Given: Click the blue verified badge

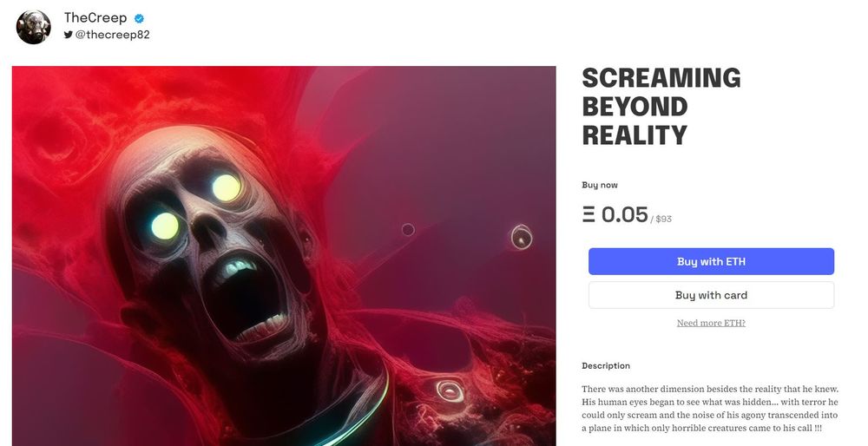Looking at the screenshot, I should pyautogui.click(x=140, y=18).
